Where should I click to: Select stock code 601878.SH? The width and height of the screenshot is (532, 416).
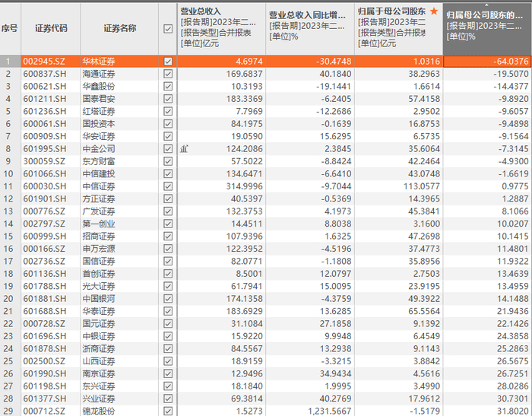[44, 348]
